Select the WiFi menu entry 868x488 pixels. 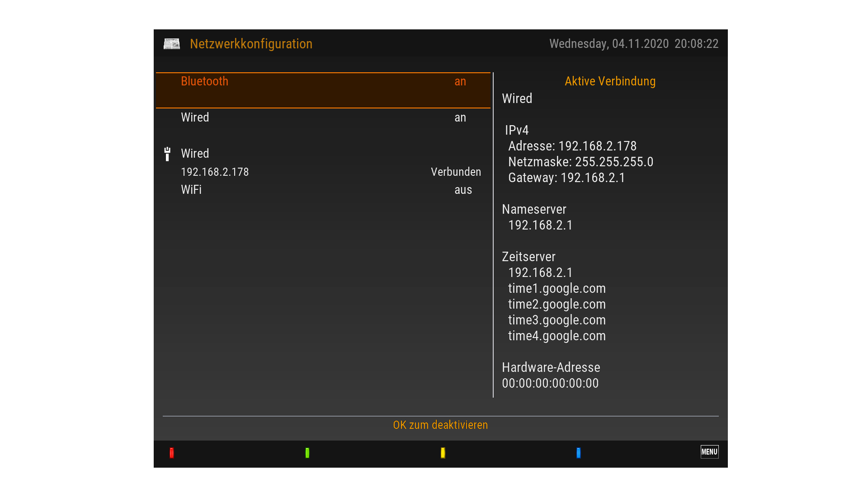tap(191, 190)
